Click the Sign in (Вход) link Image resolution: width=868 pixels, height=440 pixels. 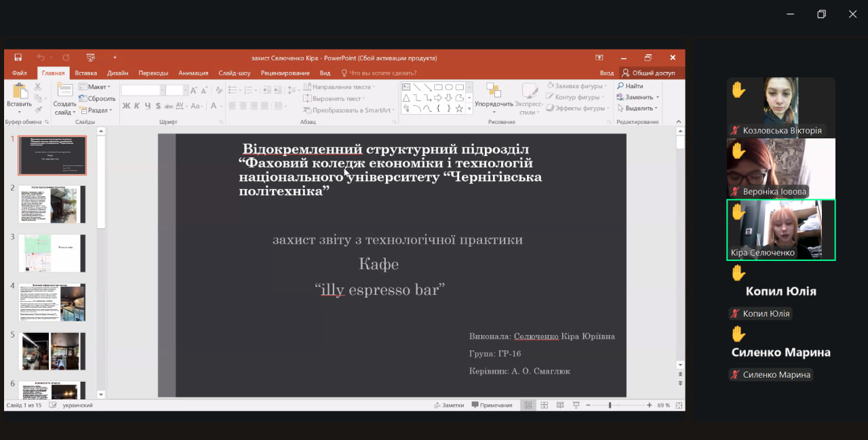tap(606, 73)
